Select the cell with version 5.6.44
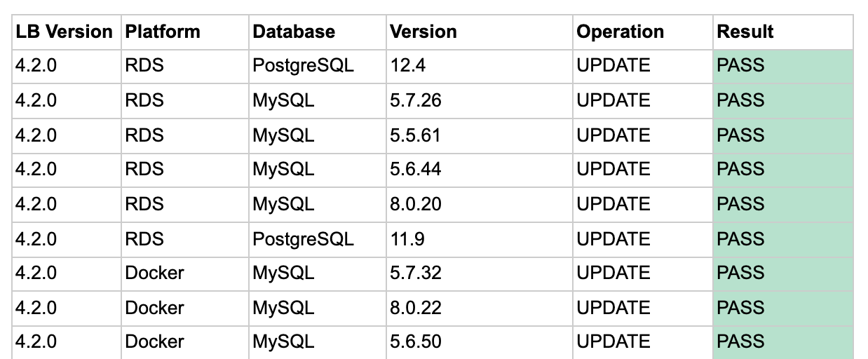This screenshot has width=868, height=359. 480,170
